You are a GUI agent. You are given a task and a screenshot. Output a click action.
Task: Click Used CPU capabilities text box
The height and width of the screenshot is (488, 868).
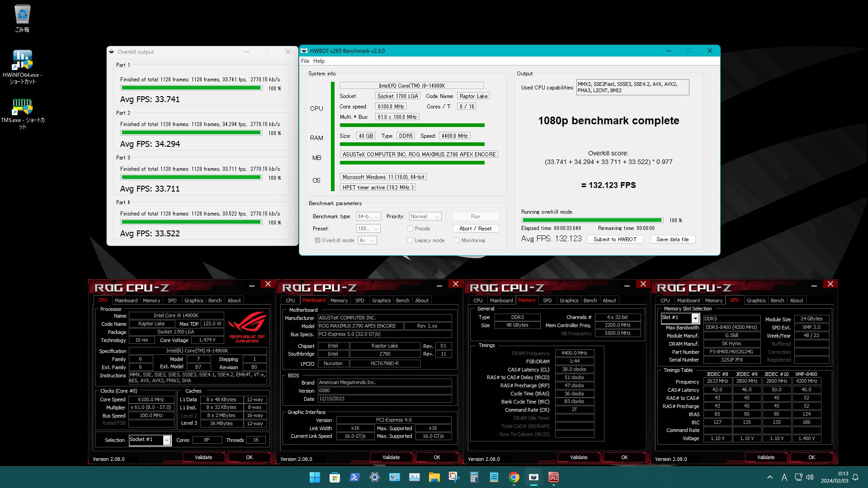click(632, 87)
